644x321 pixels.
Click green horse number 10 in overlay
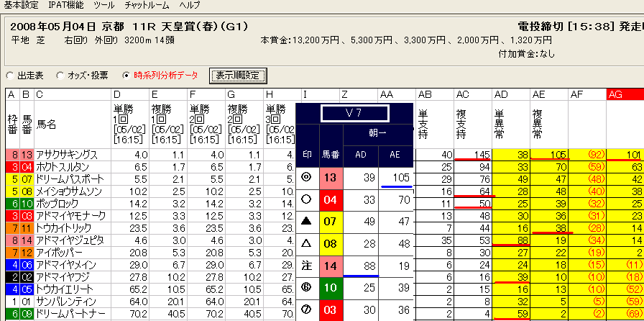tap(331, 288)
